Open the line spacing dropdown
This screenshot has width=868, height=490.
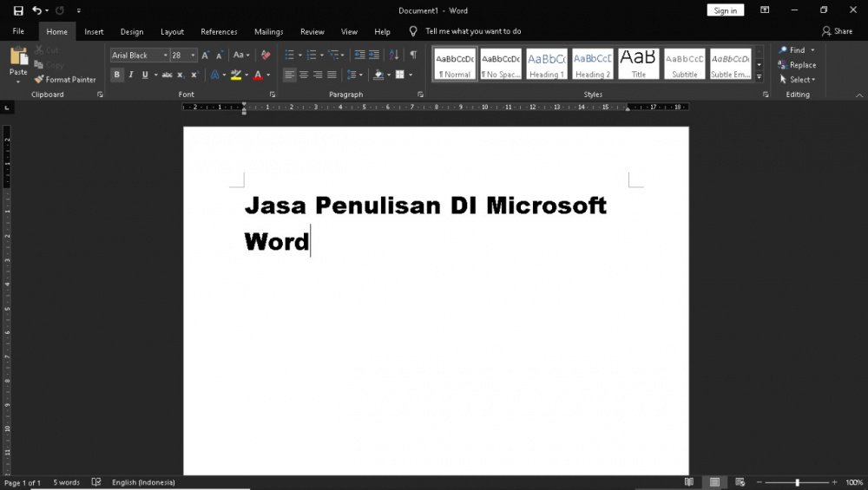click(x=361, y=75)
